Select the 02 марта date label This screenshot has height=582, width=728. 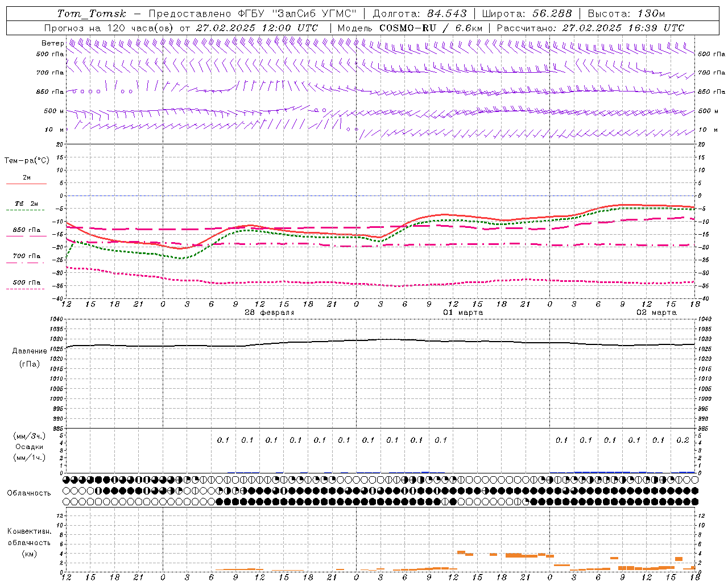click(x=656, y=313)
